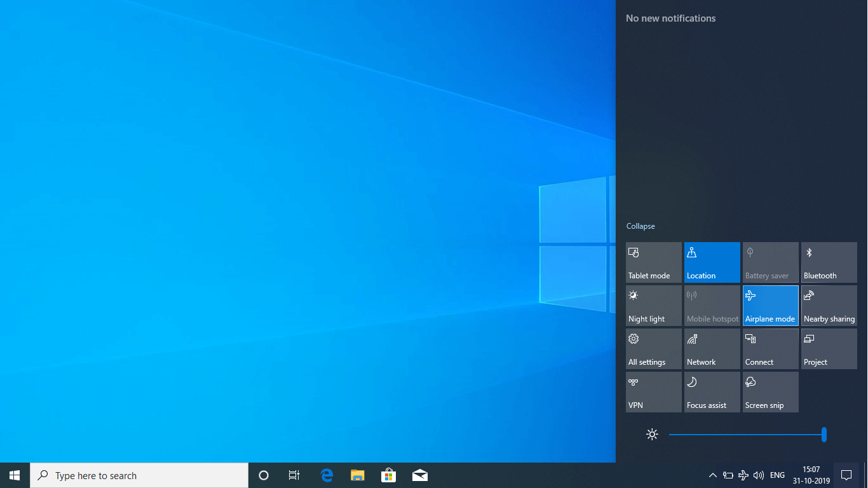Image resolution: width=868 pixels, height=488 pixels.
Task: Click the brightness slider handle
Action: tap(824, 435)
